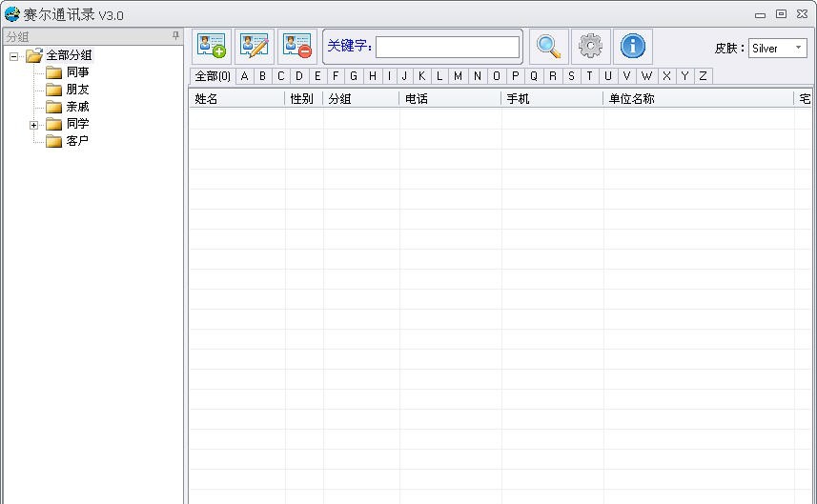Expand the 同学 tree node

pos(34,125)
